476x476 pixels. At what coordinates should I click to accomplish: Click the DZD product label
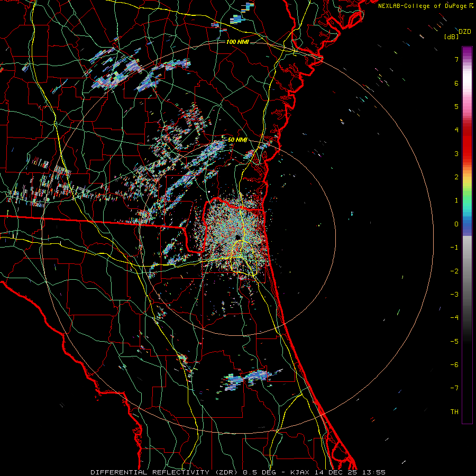coord(465,32)
